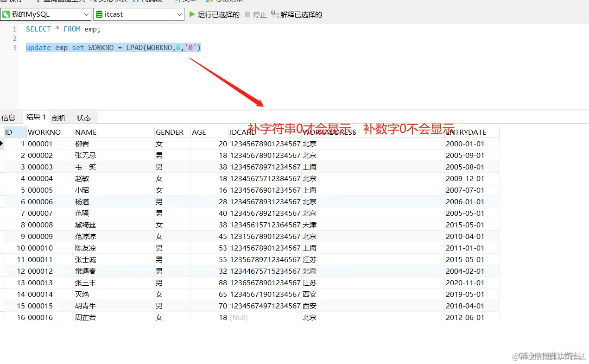
Task: Click the current-row arrow indicator beside row 1
Action: 2,144
